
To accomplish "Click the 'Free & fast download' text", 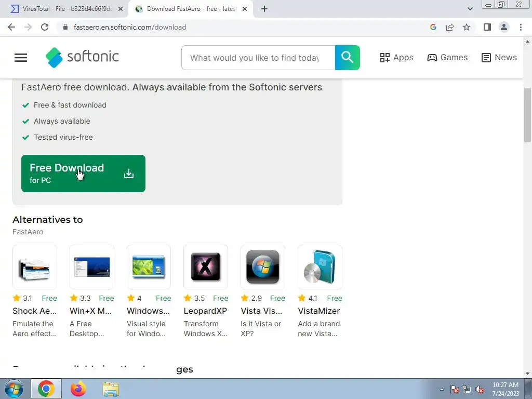I will [70, 105].
